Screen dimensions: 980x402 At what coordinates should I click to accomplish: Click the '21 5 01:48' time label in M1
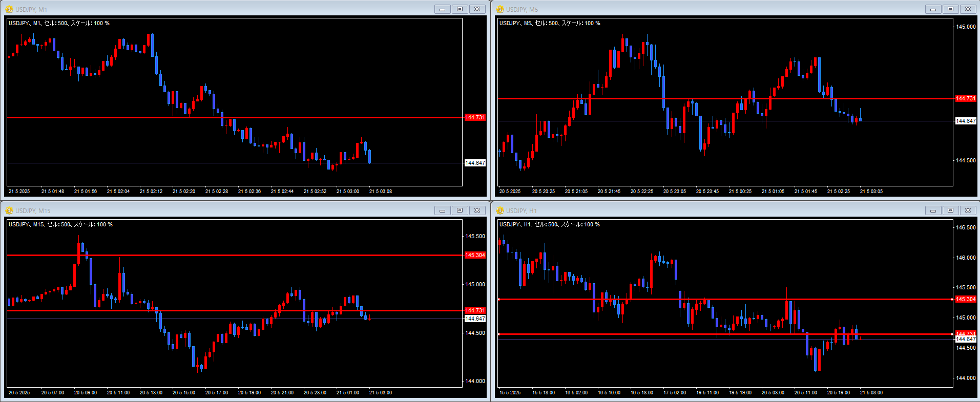53,192
